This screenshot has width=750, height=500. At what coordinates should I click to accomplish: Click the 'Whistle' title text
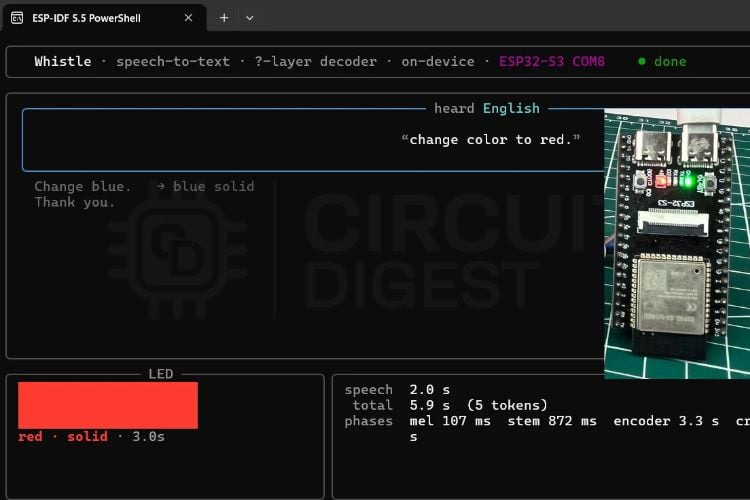pyautogui.click(x=63, y=61)
